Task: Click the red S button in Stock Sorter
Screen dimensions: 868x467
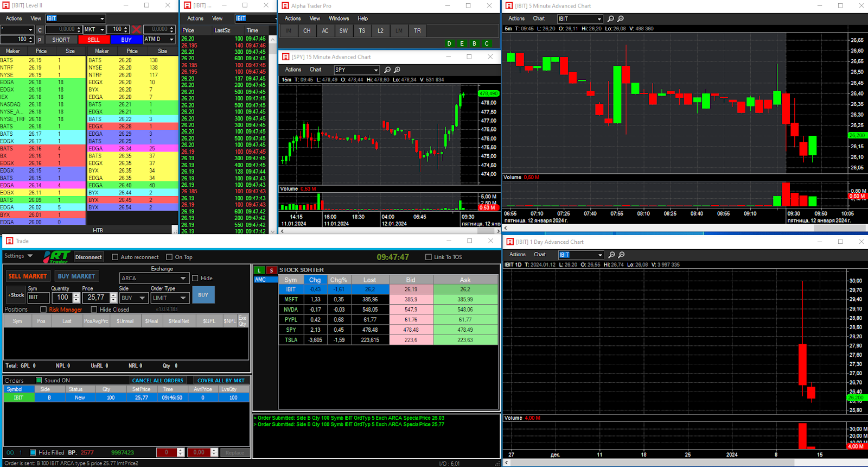Action: (x=271, y=270)
